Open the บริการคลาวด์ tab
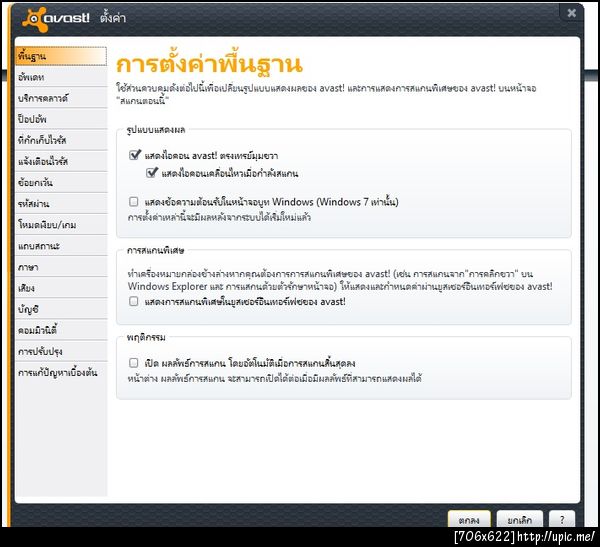Viewport: 600px width, 547px height. coord(61,98)
